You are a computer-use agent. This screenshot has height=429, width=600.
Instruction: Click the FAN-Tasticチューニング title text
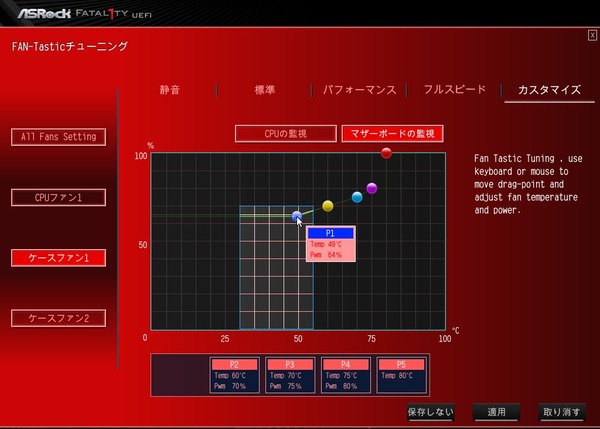click(70, 47)
